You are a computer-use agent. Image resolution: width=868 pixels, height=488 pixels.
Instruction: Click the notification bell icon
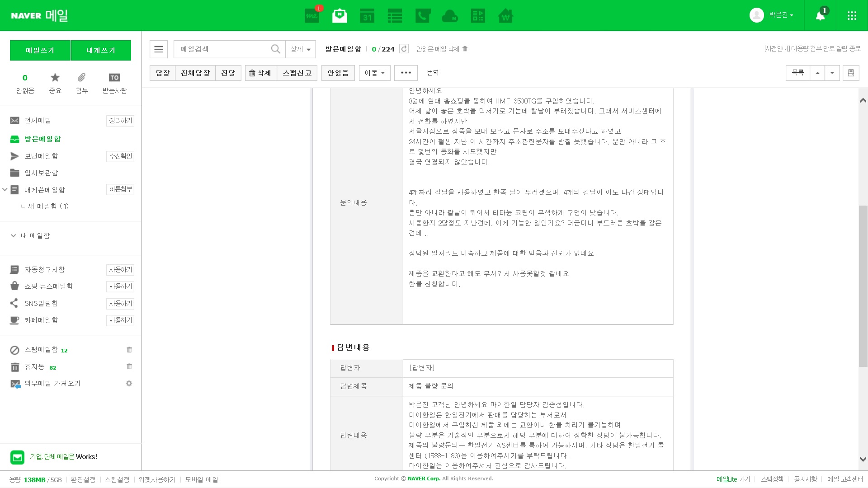(820, 16)
